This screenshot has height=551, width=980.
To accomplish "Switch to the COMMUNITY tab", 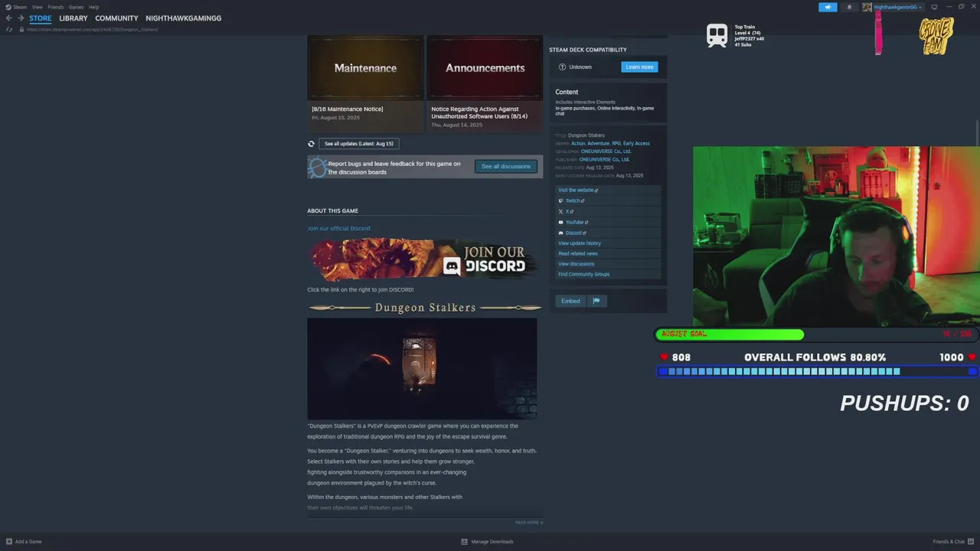I will (x=116, y=18).
